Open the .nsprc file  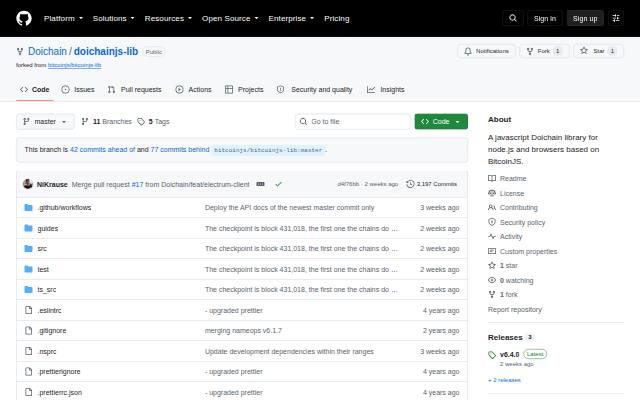tap(47, 351)
